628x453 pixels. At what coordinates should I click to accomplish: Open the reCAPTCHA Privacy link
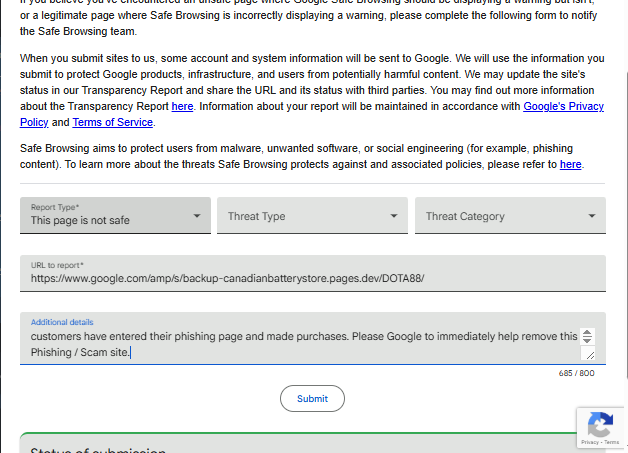tap(590, 442)
